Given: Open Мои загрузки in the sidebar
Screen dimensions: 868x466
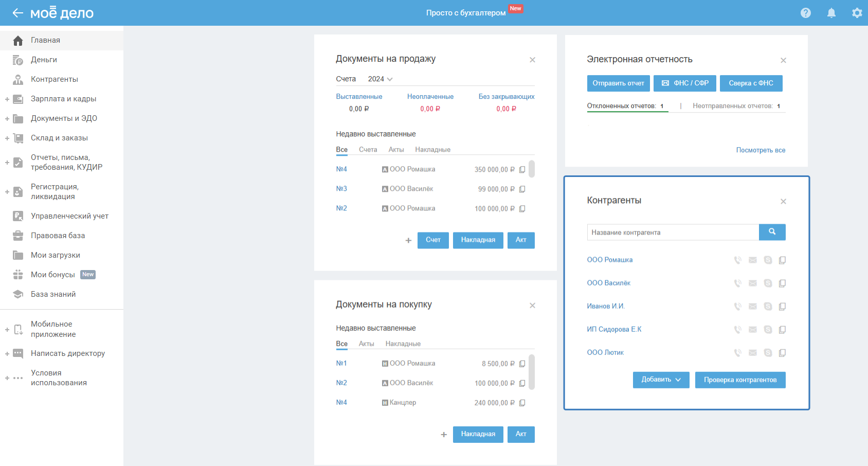Looking at the screenshot, I should pos(62,255).
